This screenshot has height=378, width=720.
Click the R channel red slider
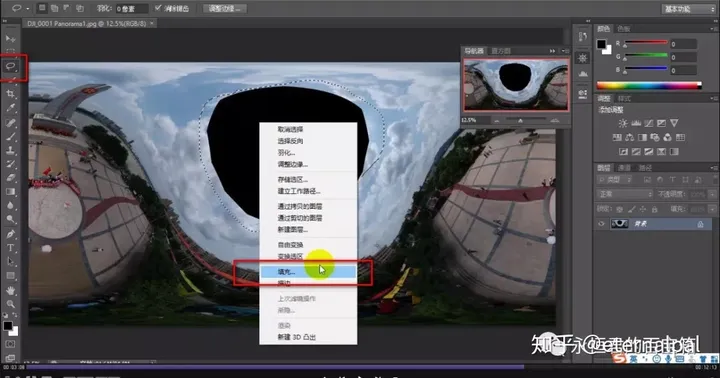(645, 44)
